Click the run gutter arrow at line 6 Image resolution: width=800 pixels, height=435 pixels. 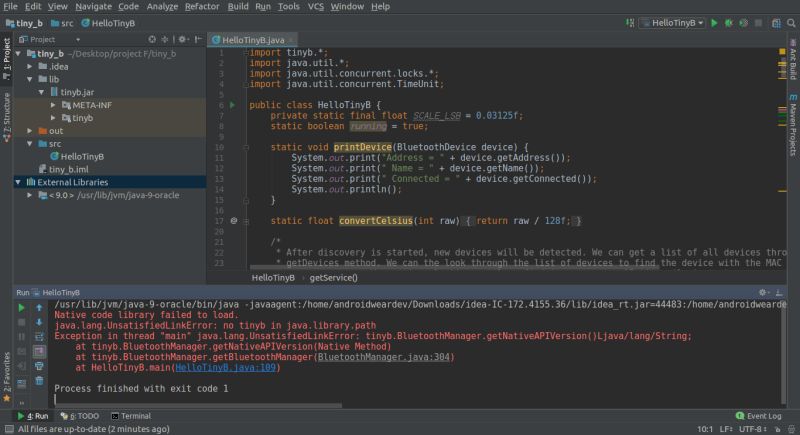pyautogui.click(x=233, y=105)
